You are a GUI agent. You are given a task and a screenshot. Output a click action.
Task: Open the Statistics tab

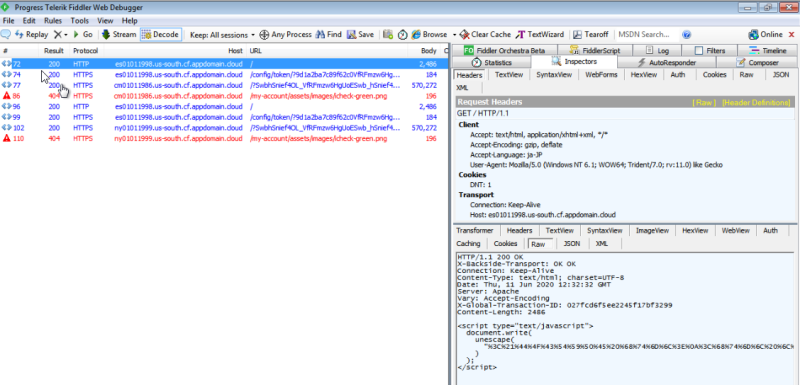click(x=492, y=62)
